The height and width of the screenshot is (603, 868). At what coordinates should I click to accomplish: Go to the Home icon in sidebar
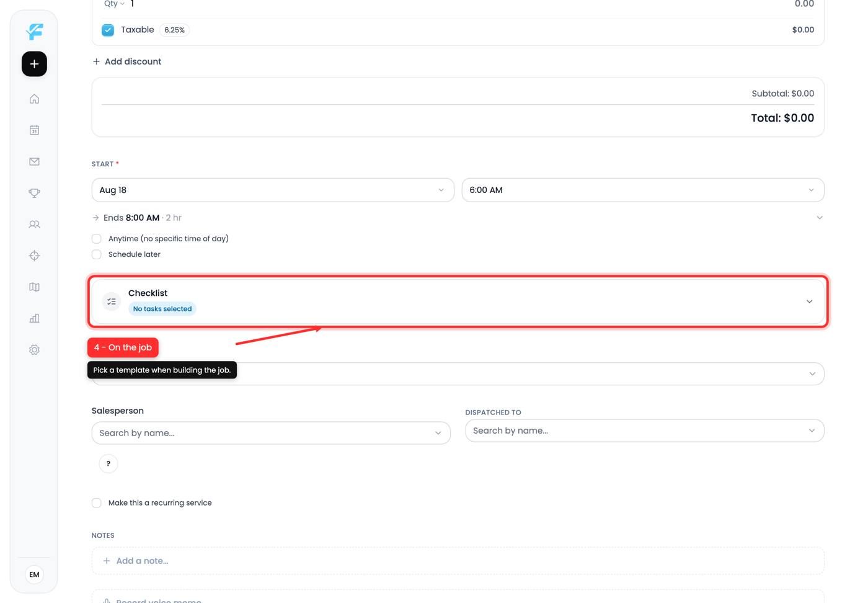click(x=34, y=99)
